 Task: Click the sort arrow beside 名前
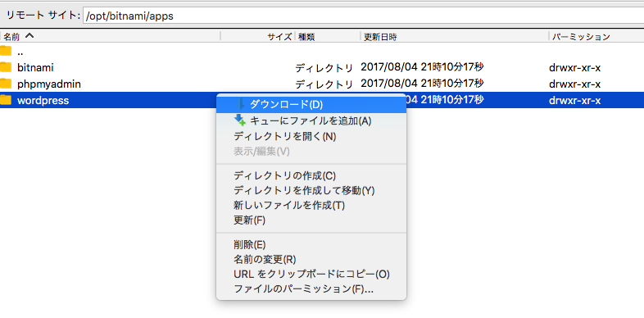[29, 36]
